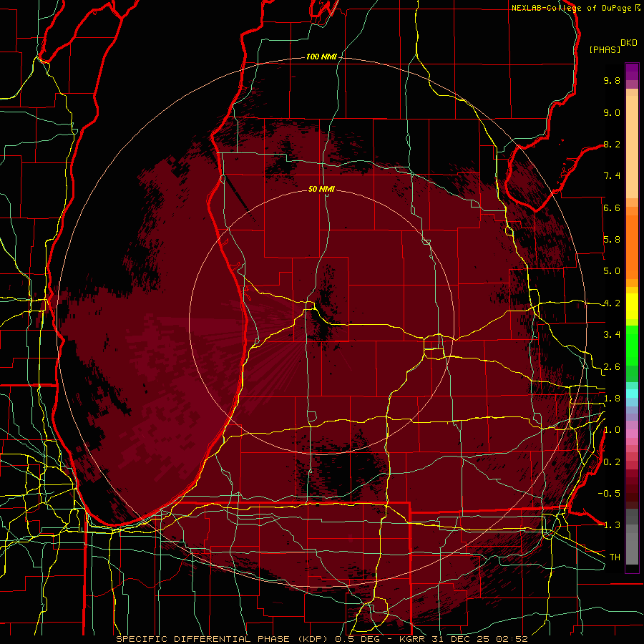Select the 6.6 value on the scale
The height and width of the screenshot is (644, 644).
[x=612, y=208]
